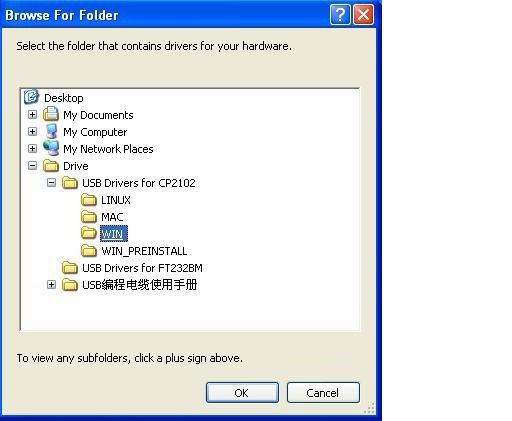Select the My Network Places icon
This screenshot has height=421, width=512.
51,148
